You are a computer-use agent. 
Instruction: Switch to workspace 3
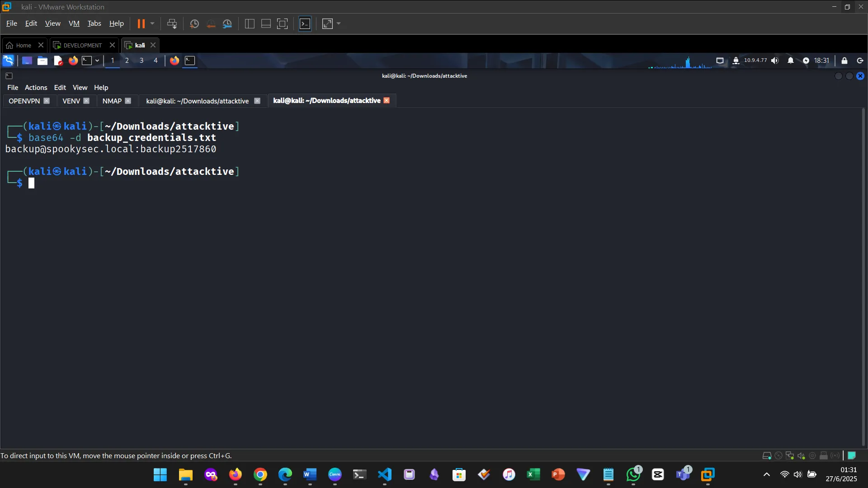click(141, 60)
